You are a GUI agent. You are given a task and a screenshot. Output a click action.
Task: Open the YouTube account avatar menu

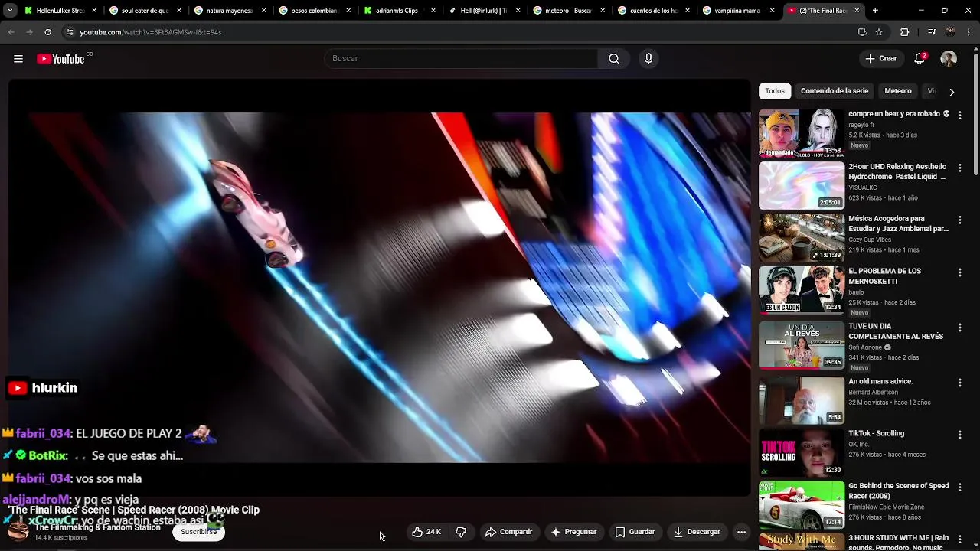(x=949, y=59)
